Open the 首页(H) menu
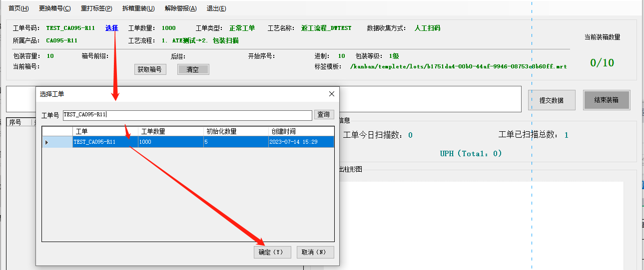Viewport: 644px width, 270px height. (x=18, y=8)
